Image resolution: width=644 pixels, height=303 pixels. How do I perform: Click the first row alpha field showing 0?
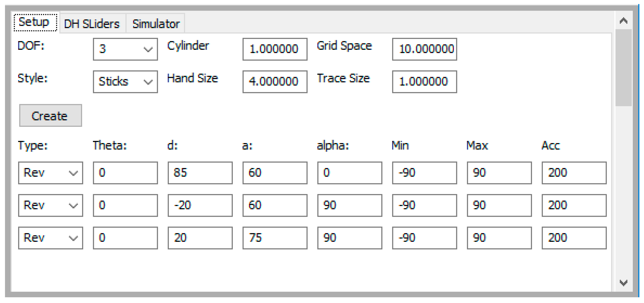coord(350,173)
